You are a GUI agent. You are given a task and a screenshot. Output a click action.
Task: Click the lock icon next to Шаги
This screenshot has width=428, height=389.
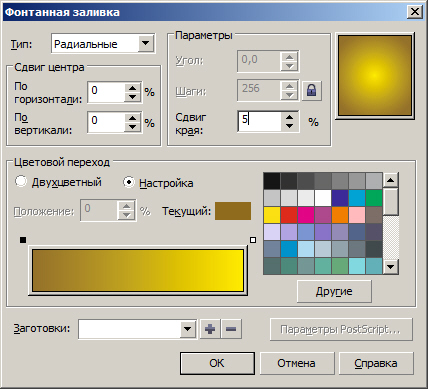(311, 90)
